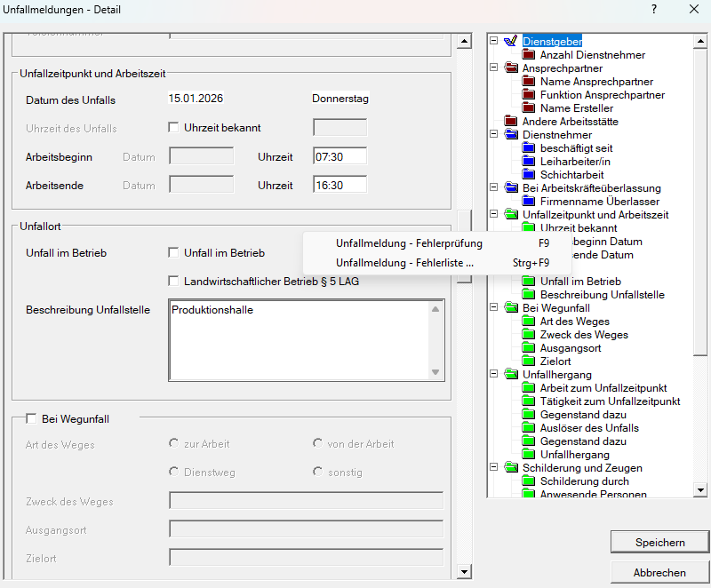Choose Unfallmeldung - Fehlerprüfung from context menu
711x588 pixels.
[409, 243]
